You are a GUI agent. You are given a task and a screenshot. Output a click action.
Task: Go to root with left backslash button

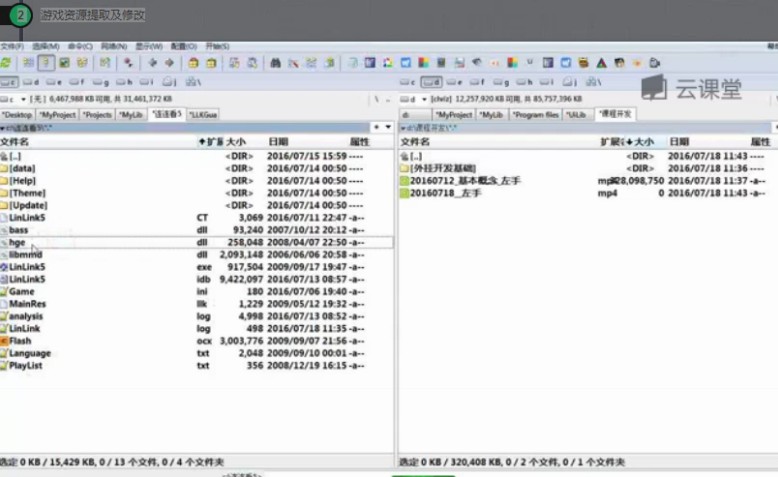click(377, 99)
